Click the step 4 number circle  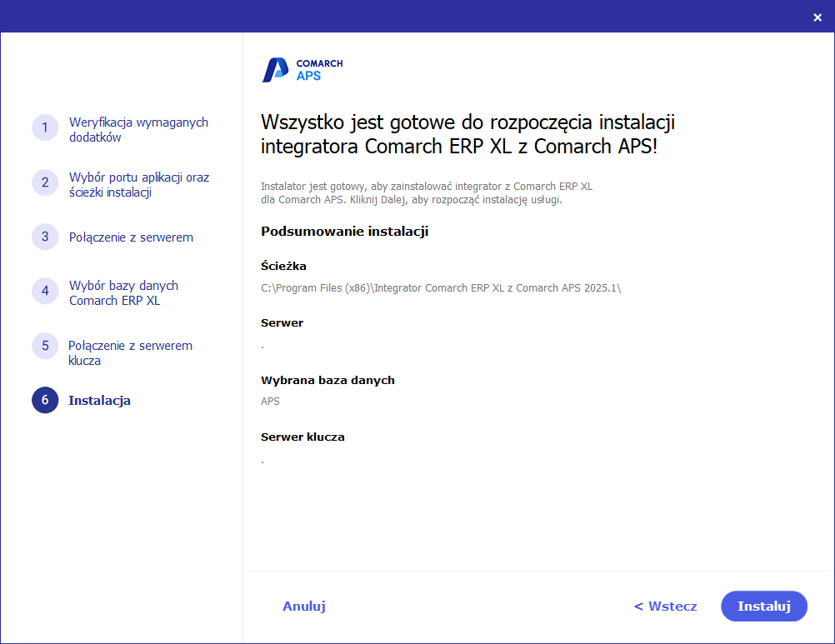45,291
